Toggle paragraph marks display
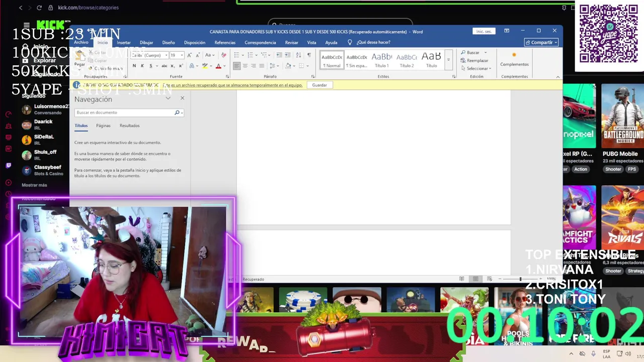 click(309, 55)
